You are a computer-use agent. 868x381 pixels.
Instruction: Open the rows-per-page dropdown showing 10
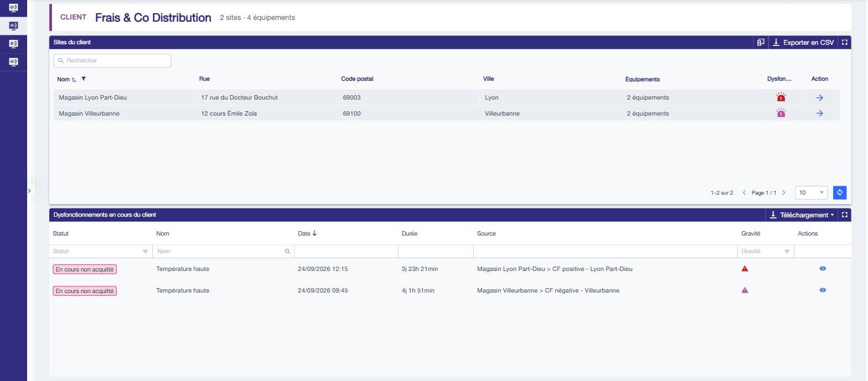811,192
